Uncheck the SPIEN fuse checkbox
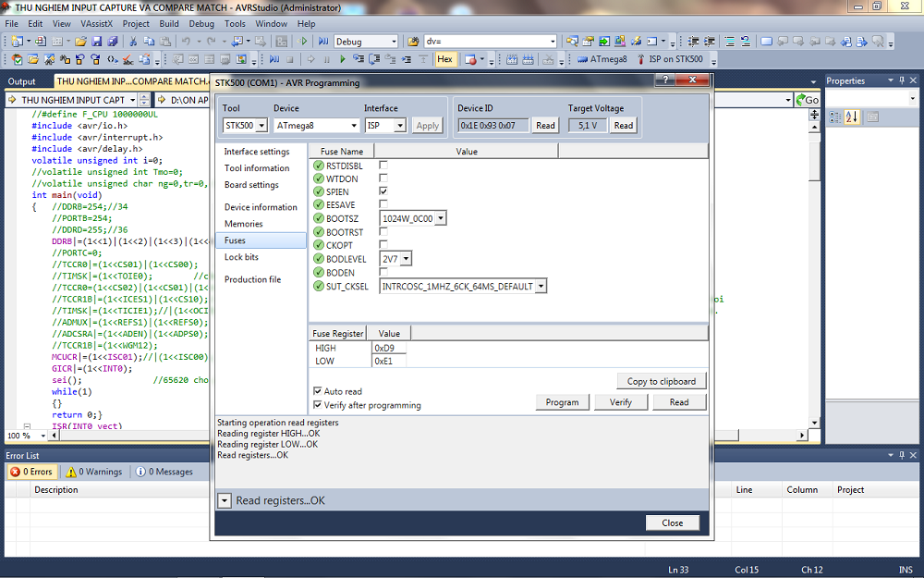This screenshot has height=578, width=924. (383, 191)
